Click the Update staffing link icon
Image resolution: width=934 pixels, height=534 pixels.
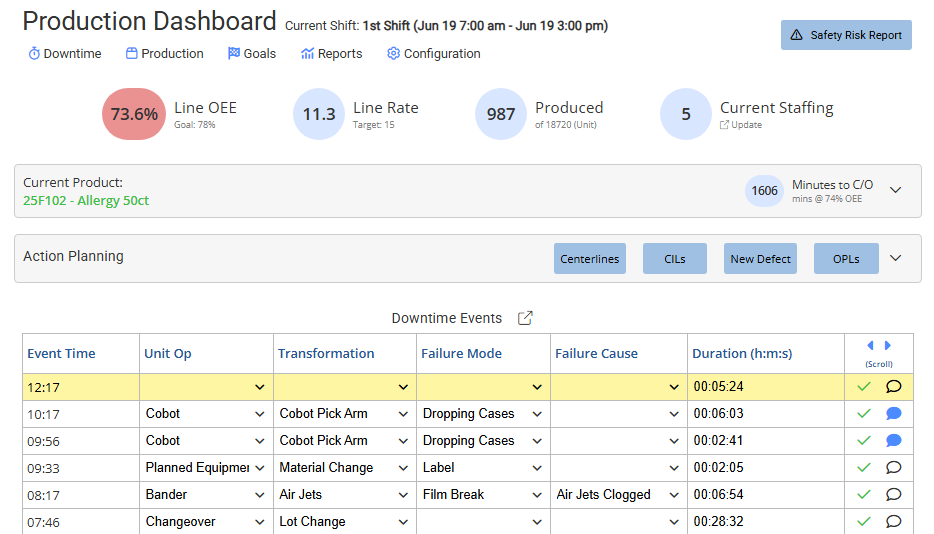[x=724, y=125]
